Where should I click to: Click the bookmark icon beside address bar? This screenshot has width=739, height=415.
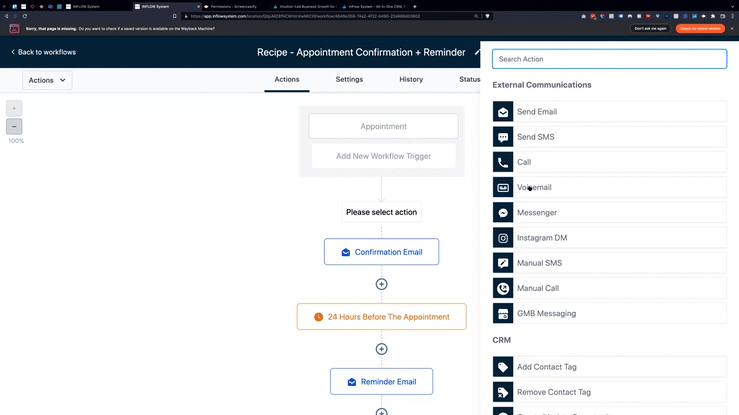(x=174, y=16)
